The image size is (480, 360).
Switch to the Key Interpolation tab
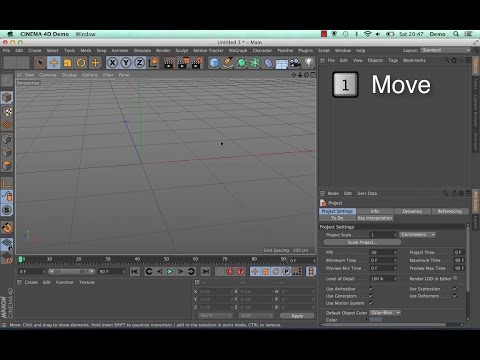[x=375, y=218]
